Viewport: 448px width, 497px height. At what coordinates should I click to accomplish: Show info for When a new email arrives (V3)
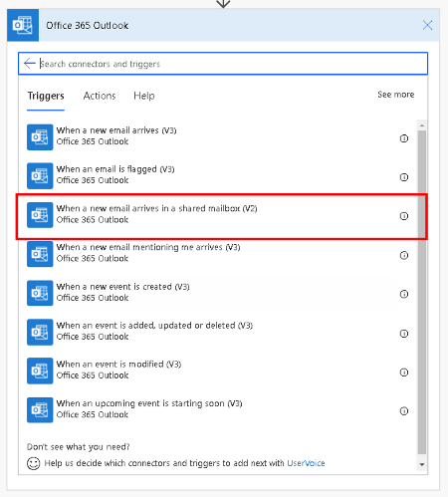click(404, 138)
